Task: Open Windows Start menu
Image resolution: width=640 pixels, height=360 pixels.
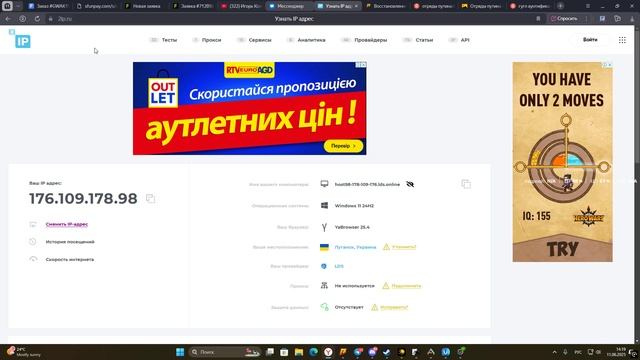Action: tap(180, 352)
